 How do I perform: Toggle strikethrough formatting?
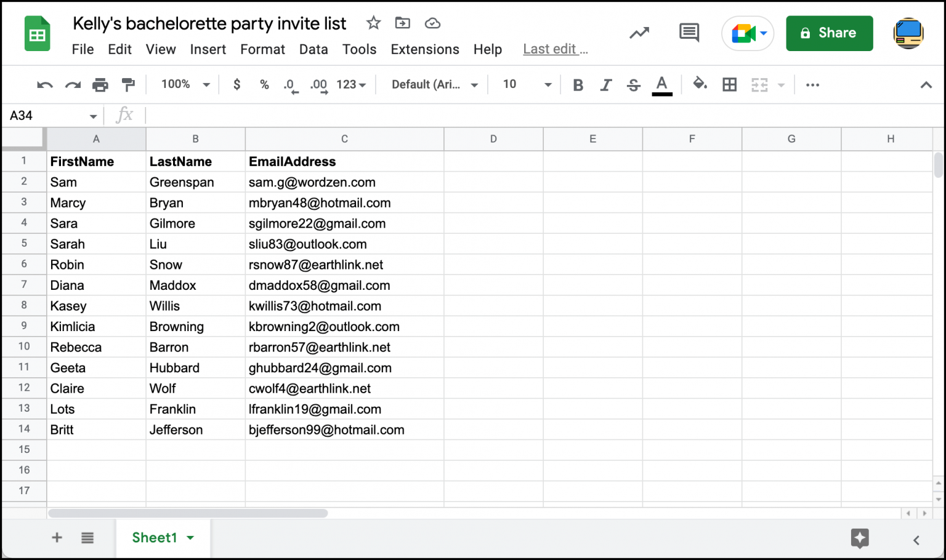coord(633,84)
